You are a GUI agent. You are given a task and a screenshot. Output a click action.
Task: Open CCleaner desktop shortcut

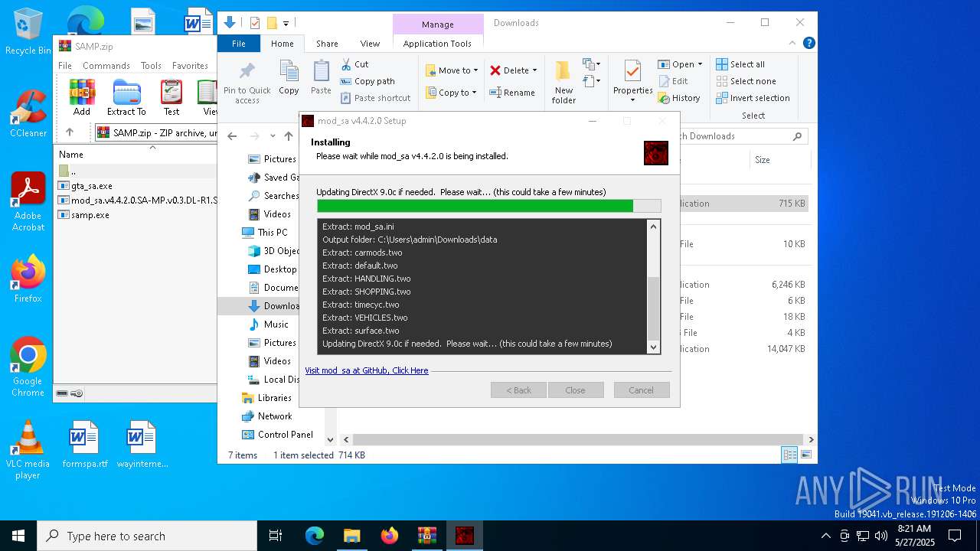pos(28,113)
